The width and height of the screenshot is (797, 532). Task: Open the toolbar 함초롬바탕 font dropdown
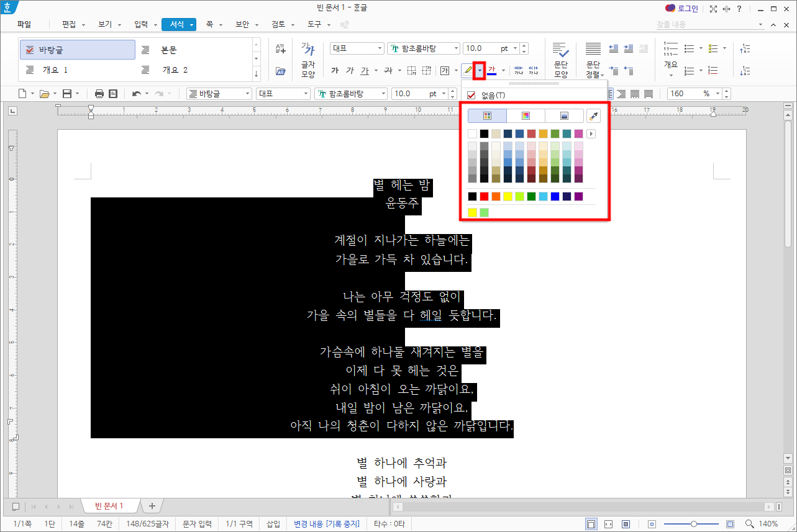tap(351, 94)
